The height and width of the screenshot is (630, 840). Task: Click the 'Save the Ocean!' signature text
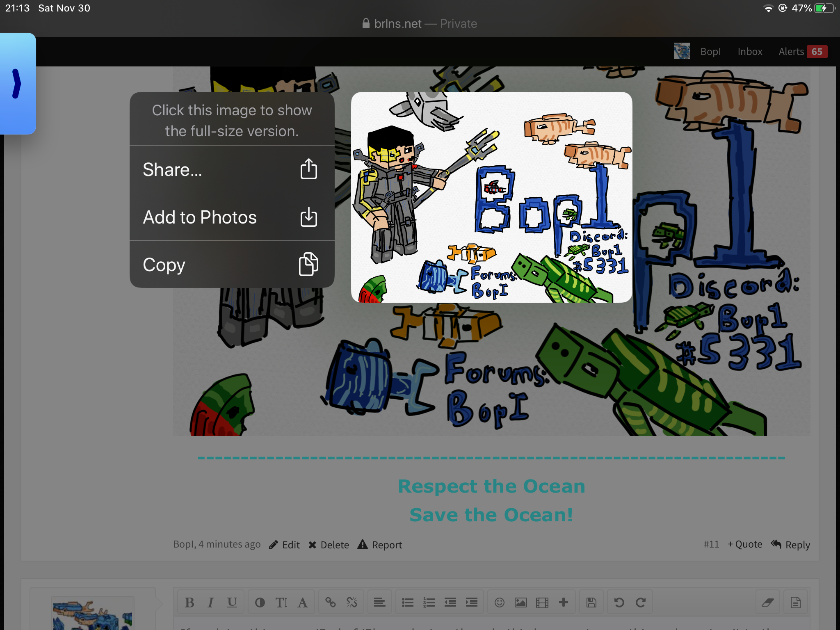point(491,515)
